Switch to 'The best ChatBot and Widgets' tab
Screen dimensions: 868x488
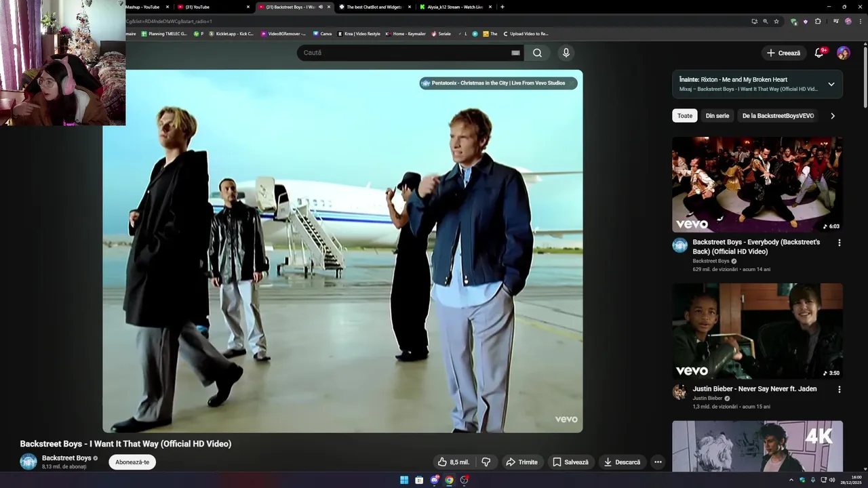pyautogui.click(x=374, y=7)
